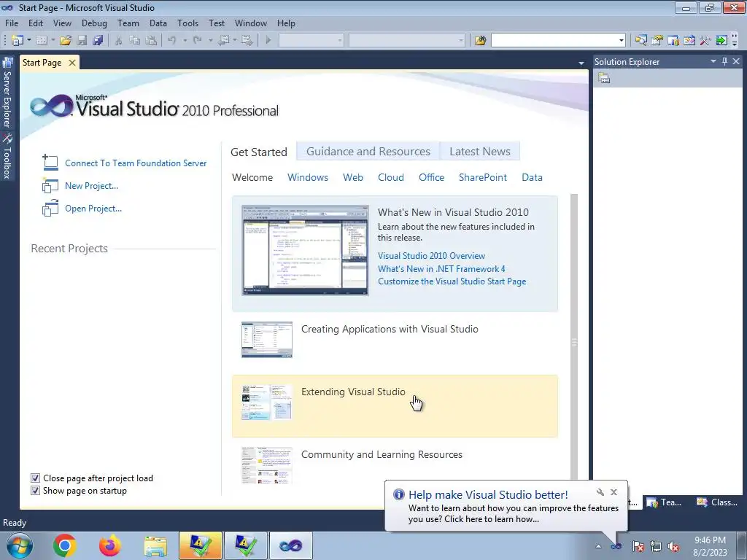Click the Windows Start orb
Image resolution: width=747 pixels, height=560 pixels.
point(20,545)
